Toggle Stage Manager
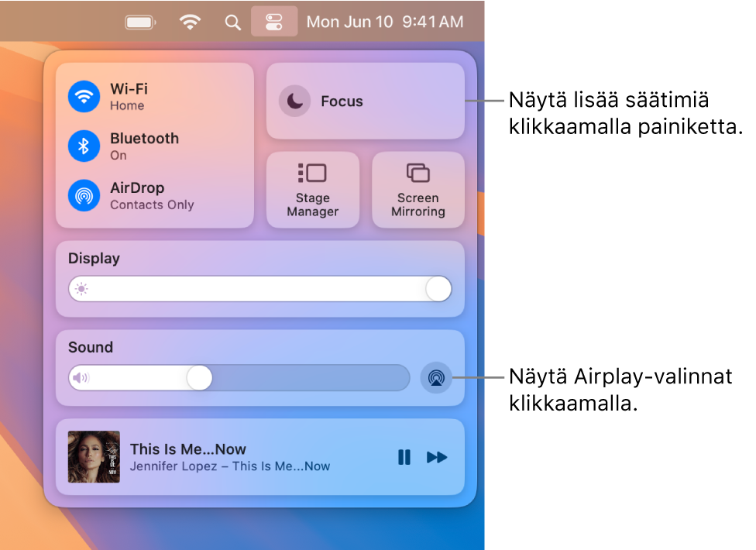Viewport: 756px width, 550px height. 313,190
